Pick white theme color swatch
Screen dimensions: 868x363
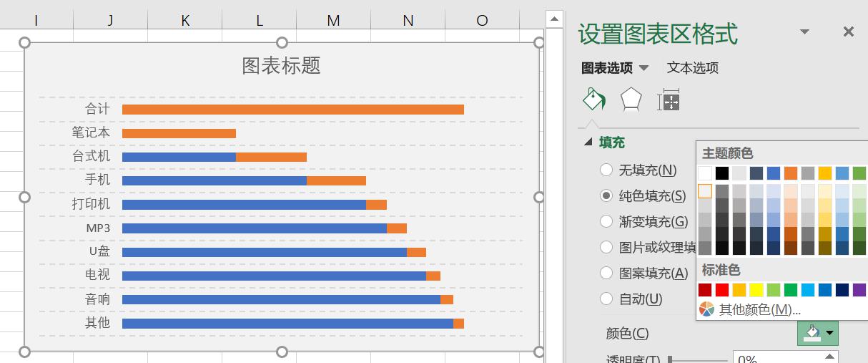tap(705, 173)
